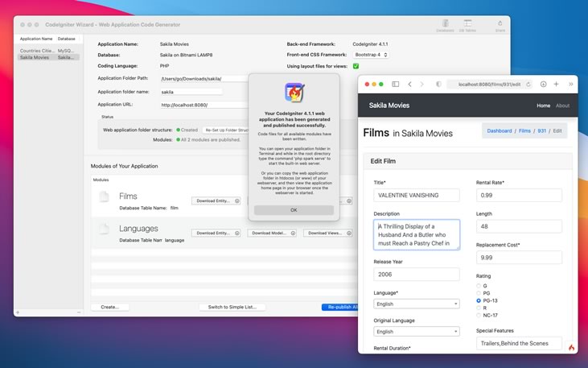The width and height of the screenshot is (588, 368).
Task: Open Databases in the Wizard toolbar
Action: coord(445,26)
